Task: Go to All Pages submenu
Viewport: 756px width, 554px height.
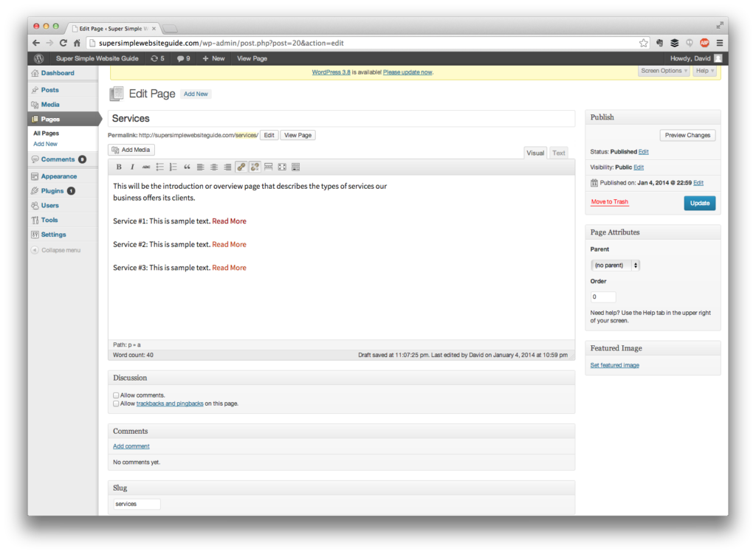Action: tap(47, 134)
